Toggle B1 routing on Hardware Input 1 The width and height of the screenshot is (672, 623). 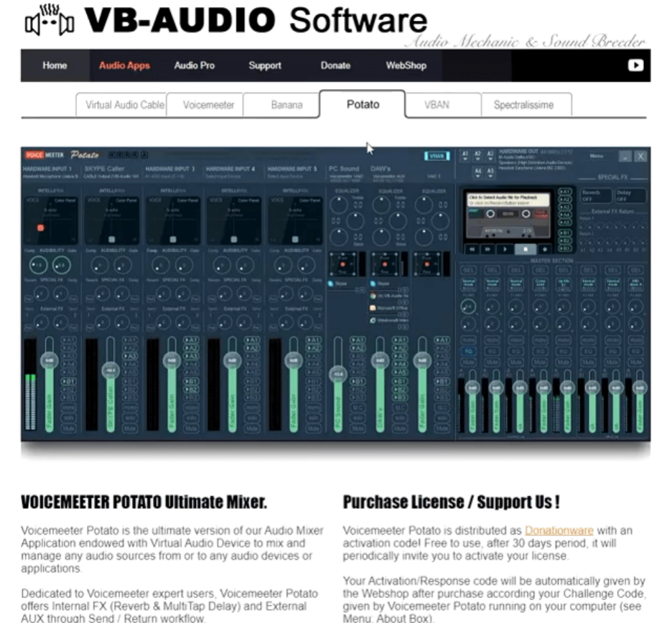click(x=69, y=381)
